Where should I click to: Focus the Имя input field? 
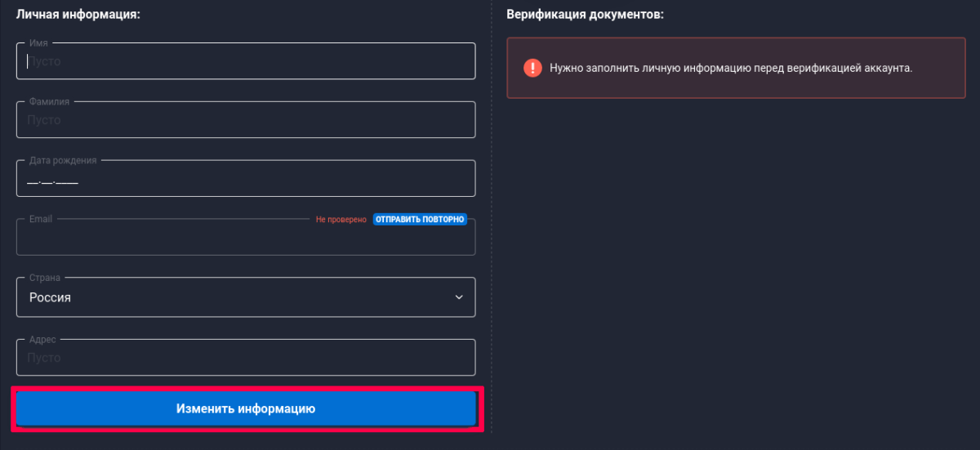(x=245, y=62)
